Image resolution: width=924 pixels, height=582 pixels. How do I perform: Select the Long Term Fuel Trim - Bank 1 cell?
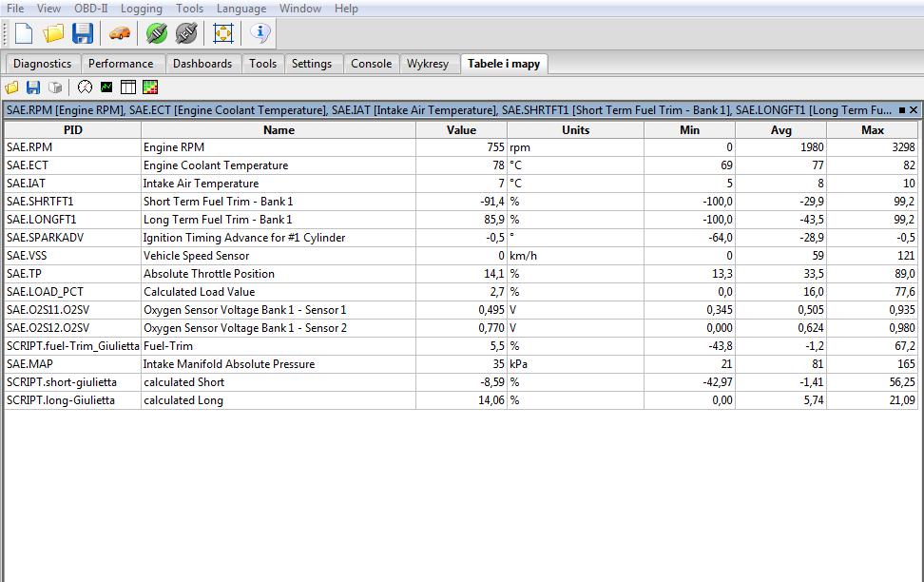279,220
